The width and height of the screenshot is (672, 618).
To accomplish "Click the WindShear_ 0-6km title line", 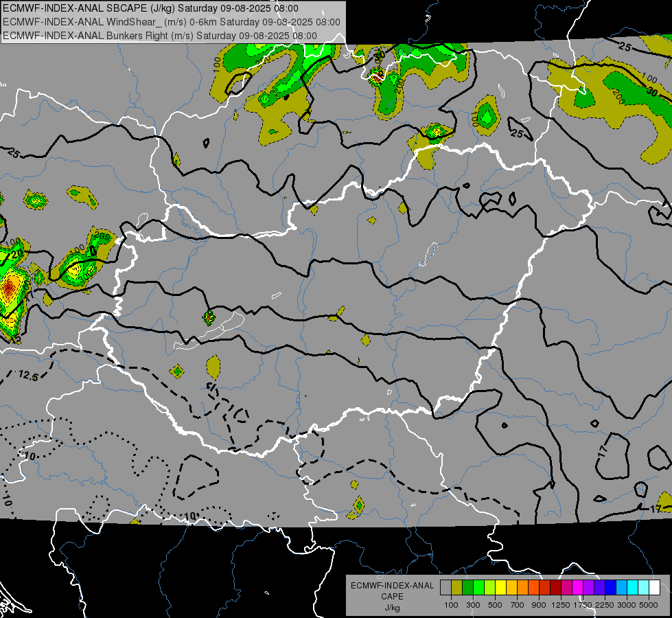I will tap(172, 22).
